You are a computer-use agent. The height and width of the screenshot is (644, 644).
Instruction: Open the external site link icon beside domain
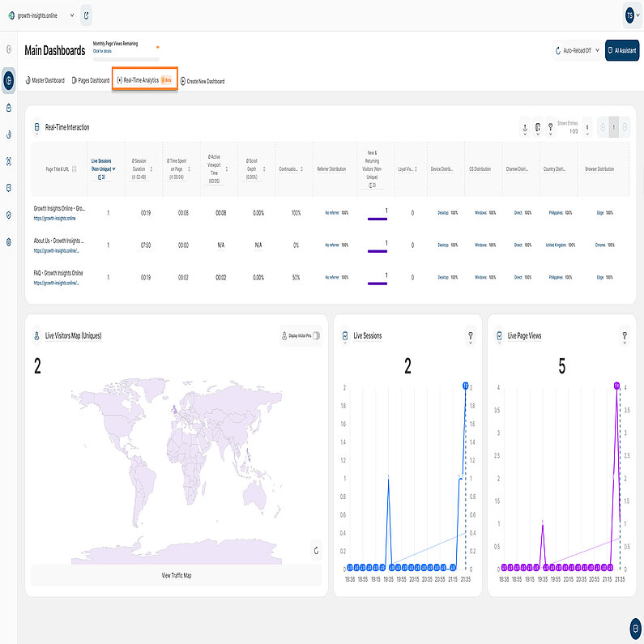(x=86, y=15)
